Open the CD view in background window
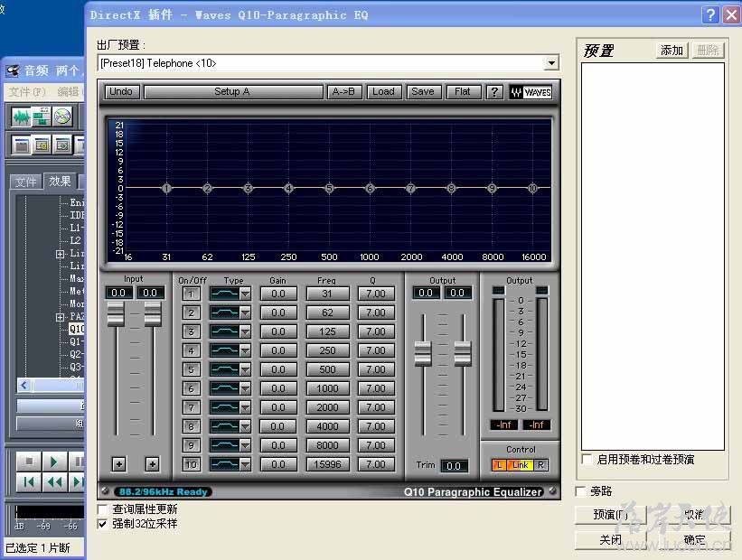 (62, 117)
